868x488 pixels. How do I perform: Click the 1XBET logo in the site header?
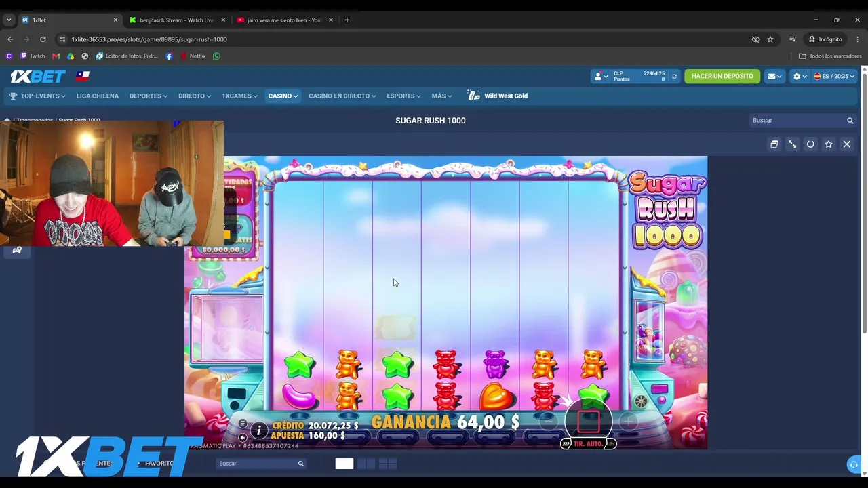[38, 77]
